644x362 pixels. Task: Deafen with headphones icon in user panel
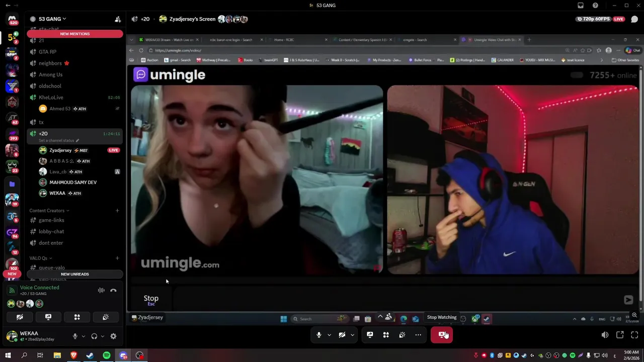[94, 336]
